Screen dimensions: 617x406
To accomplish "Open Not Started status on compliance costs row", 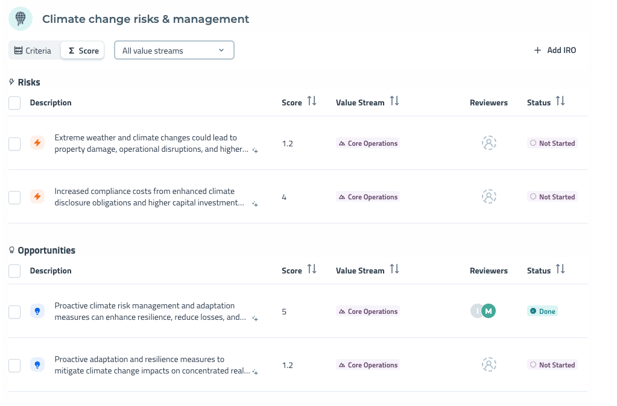I will click(552, 197).
